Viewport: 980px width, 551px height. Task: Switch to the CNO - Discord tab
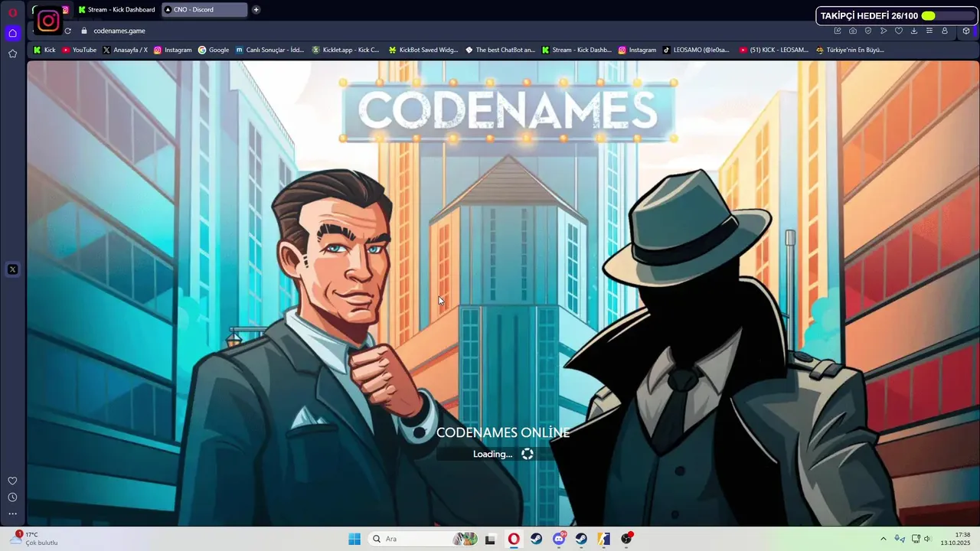[204, 9]
